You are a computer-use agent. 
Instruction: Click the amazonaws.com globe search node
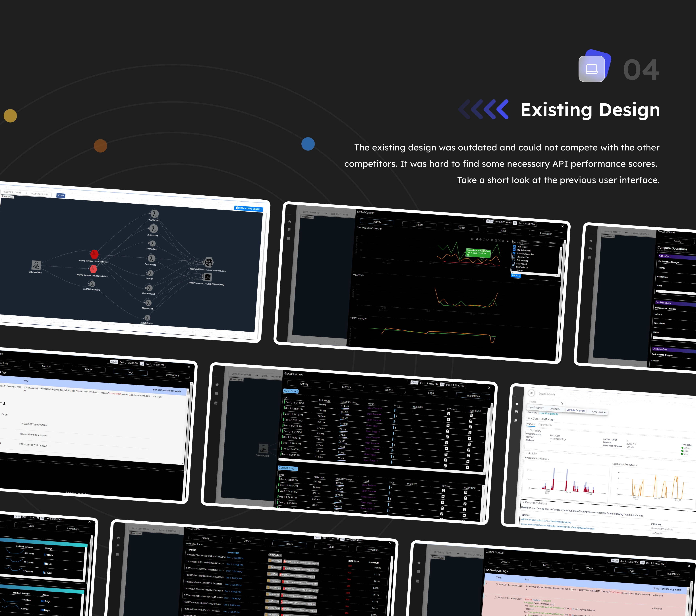208,262
